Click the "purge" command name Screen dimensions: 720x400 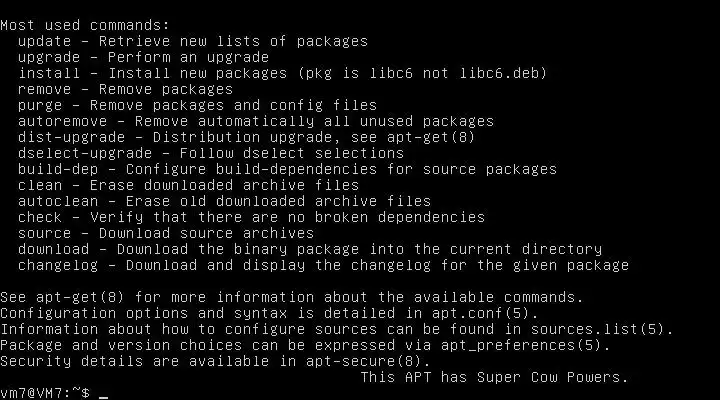click(40, 105)
